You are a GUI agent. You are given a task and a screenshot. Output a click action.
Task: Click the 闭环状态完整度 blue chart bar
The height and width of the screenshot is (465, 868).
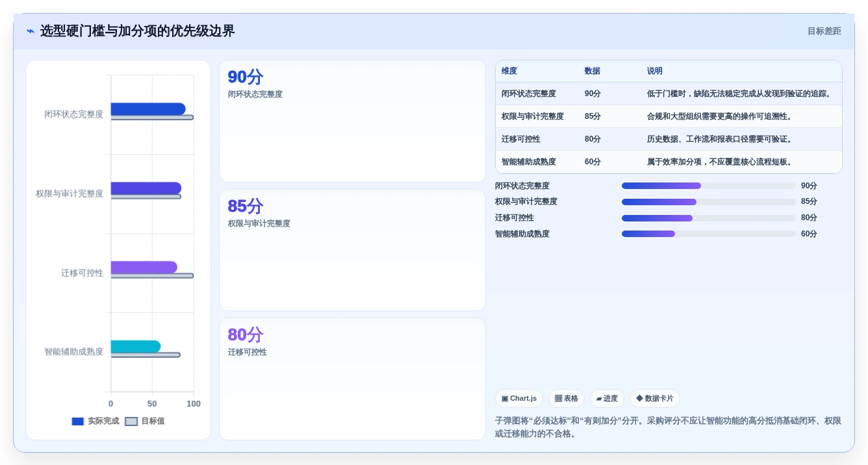pyautogui.click(x=148, y=108)
